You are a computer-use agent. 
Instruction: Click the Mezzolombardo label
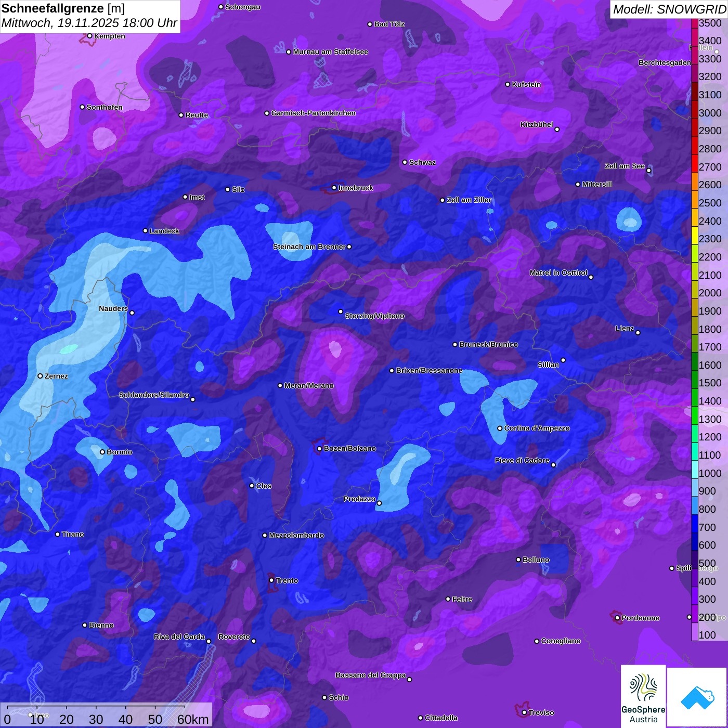[296, 535]
